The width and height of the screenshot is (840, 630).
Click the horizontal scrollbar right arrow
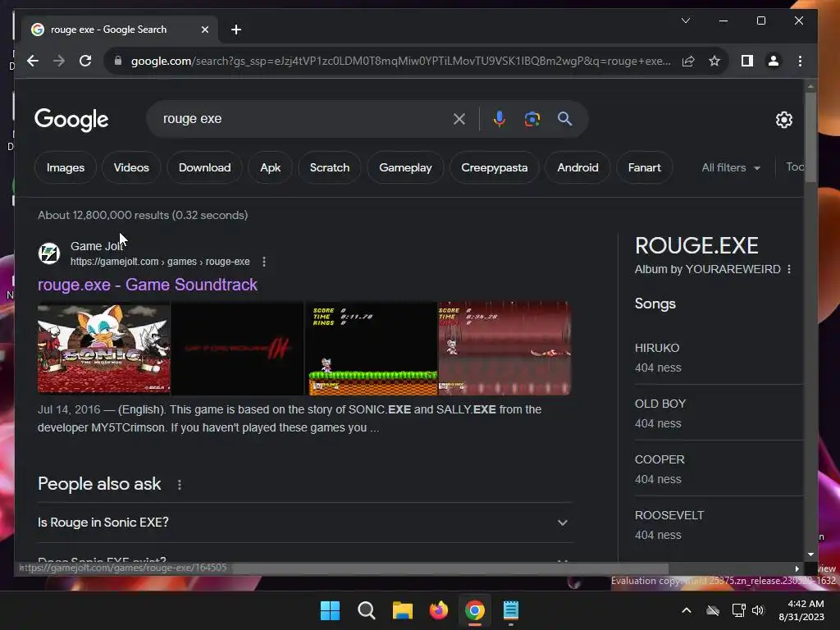[x=797, y=568]
